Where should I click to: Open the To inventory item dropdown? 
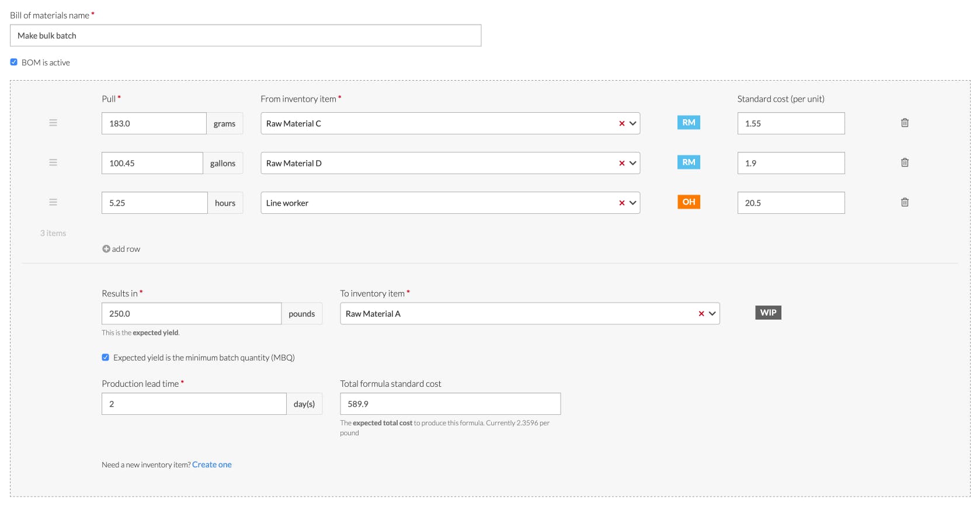713,314
